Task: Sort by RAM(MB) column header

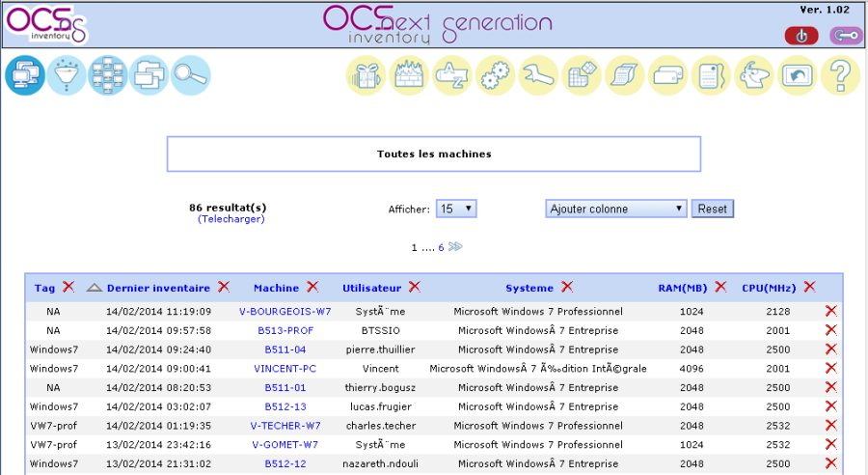Action: pos(683,289)
